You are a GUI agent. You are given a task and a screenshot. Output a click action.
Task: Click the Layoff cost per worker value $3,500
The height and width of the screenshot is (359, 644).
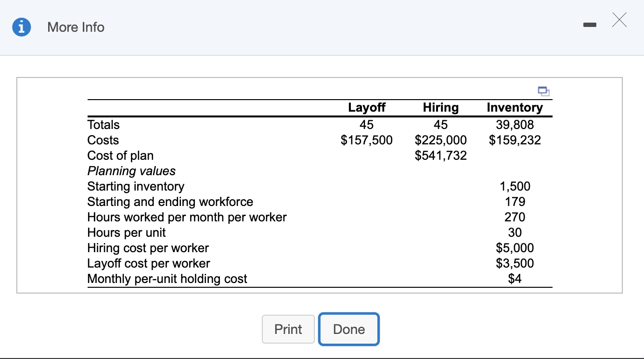(515, 263)
